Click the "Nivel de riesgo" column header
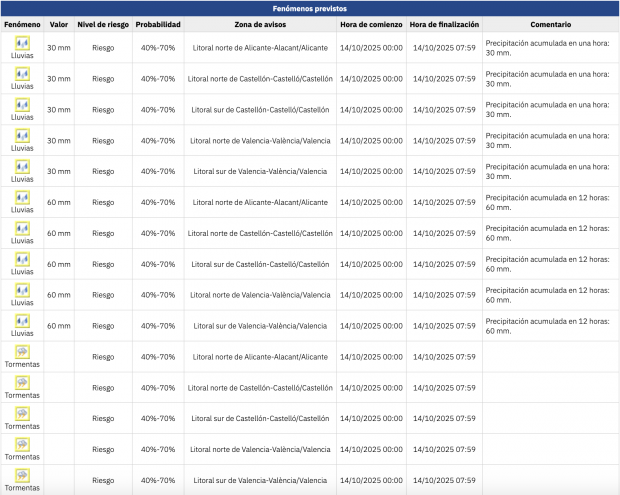The width and height of the screenshot is (620, 495). tap(103, 24)
